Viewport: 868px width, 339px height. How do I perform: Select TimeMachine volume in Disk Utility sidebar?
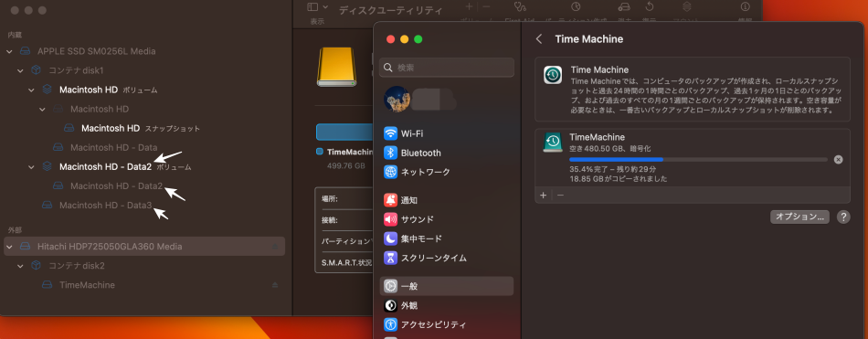[x=144, y=285]
